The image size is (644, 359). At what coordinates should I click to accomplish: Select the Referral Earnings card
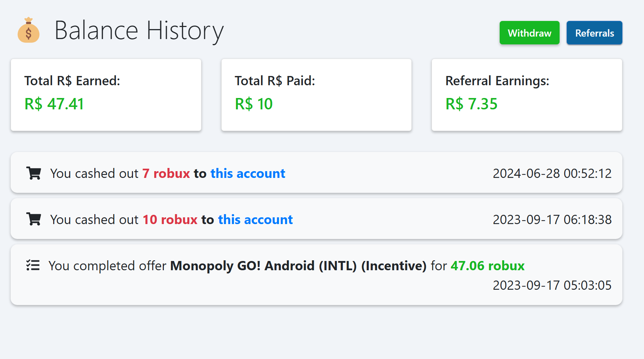[527, 95]
